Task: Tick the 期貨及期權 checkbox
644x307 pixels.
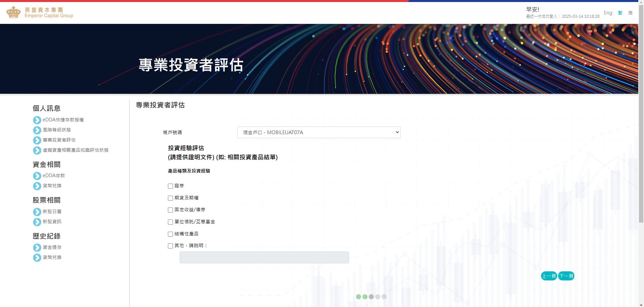Action: (170, 198)
